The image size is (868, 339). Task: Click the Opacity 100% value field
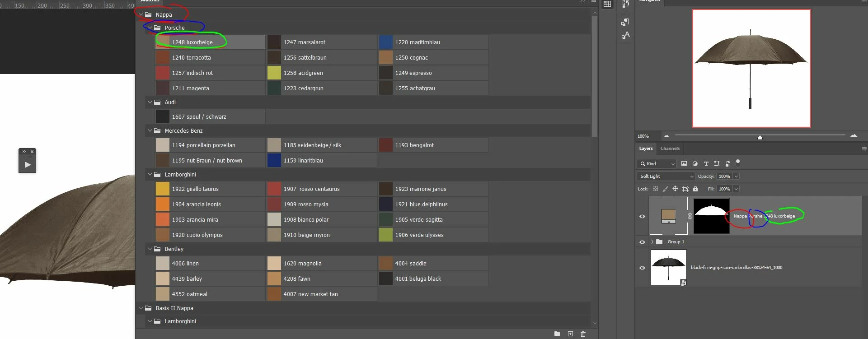coord(724,176)
